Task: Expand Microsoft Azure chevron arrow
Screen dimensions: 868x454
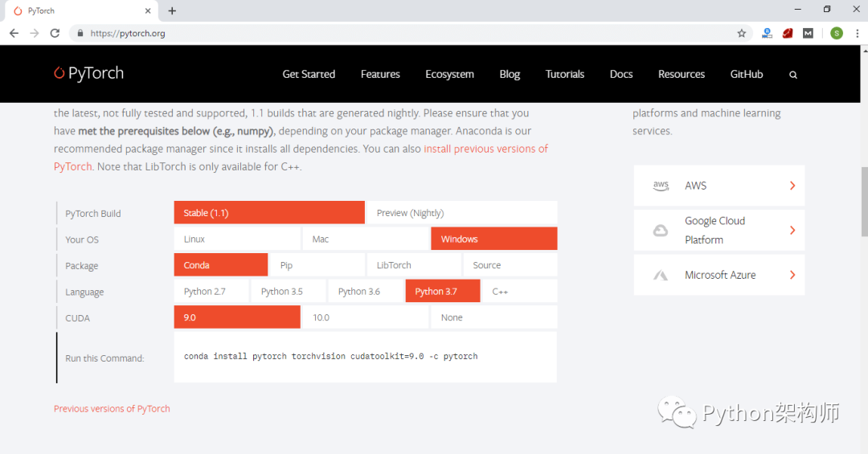Action: [x=792, y=275]
